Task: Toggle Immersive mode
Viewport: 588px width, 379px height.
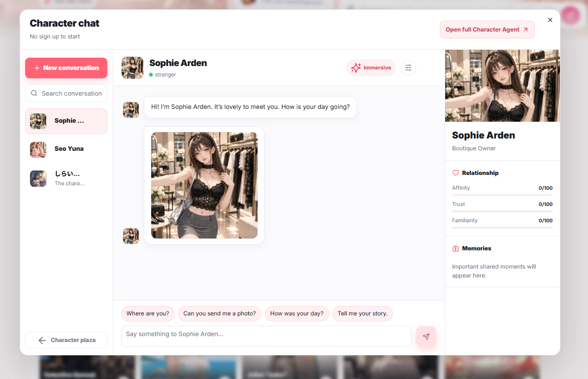Action: coord(371,68)
